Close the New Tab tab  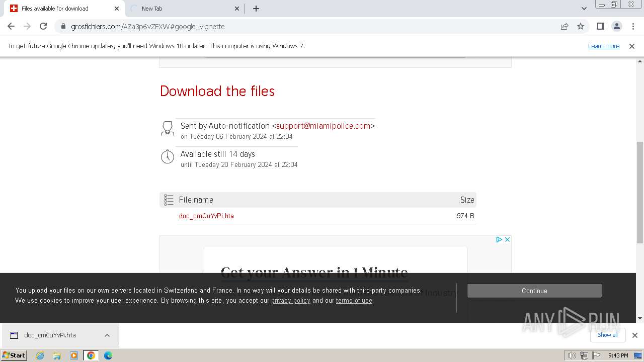coord(237,9)
